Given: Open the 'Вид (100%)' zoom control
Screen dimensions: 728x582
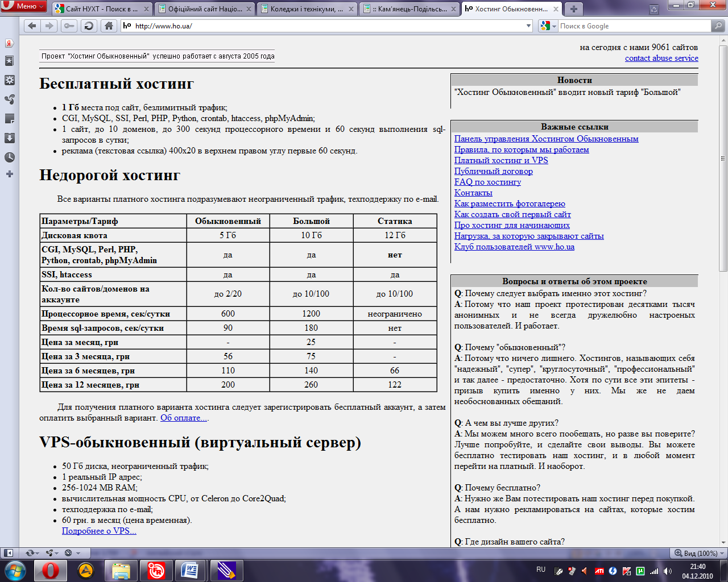Looking at the screenshot, I should [x=695, y=553].
